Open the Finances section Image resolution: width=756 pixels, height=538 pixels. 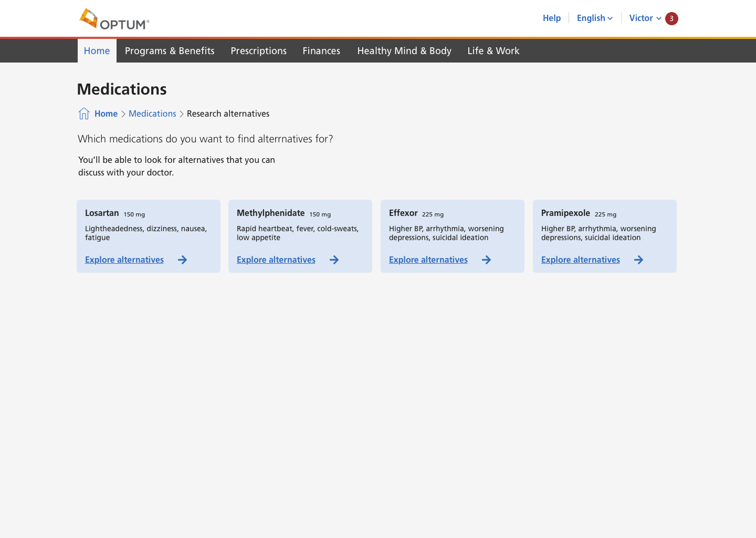pyautogui.click(x=321, y=51)
